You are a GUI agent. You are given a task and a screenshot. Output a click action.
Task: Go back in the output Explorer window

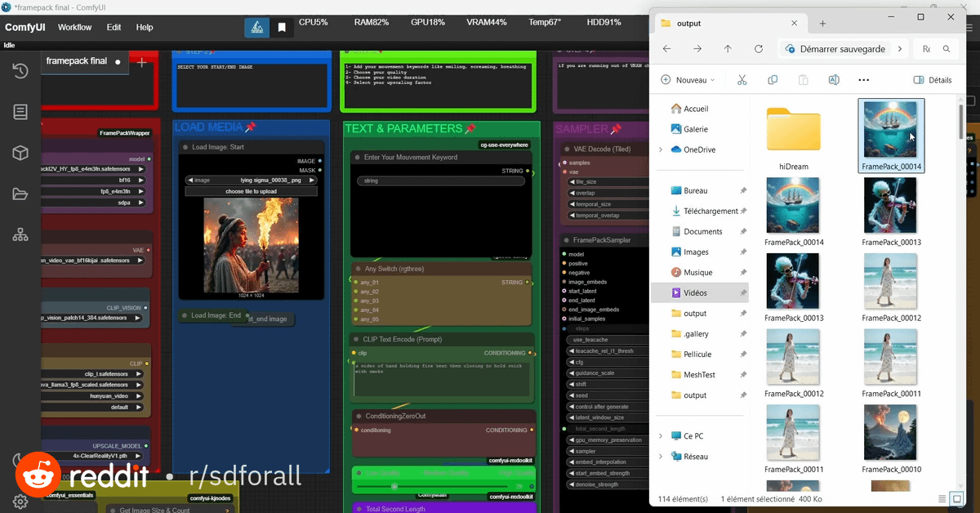pos(666,49)
